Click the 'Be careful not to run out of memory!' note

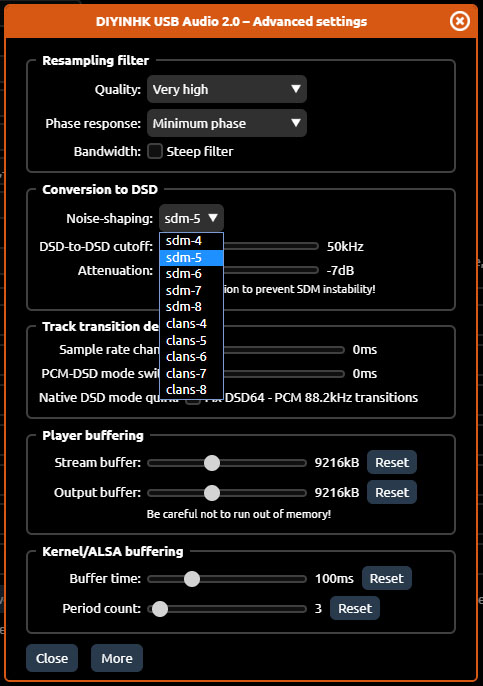tap(239, 514)
